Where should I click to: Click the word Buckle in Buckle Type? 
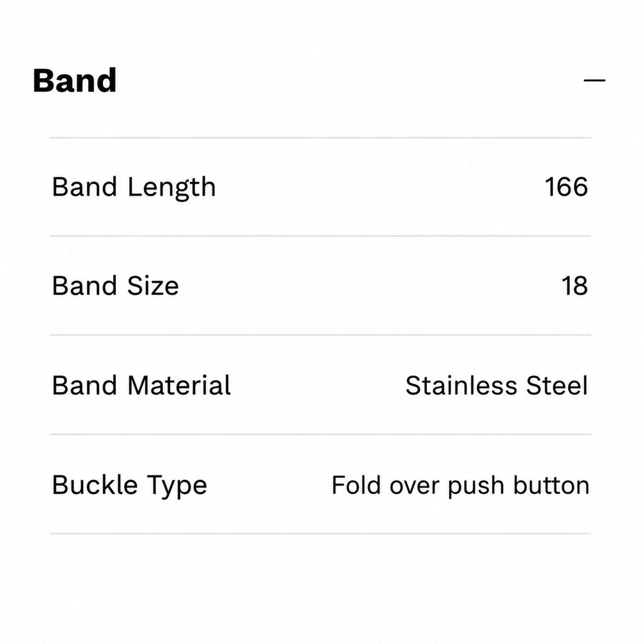[x=95, y=485]
